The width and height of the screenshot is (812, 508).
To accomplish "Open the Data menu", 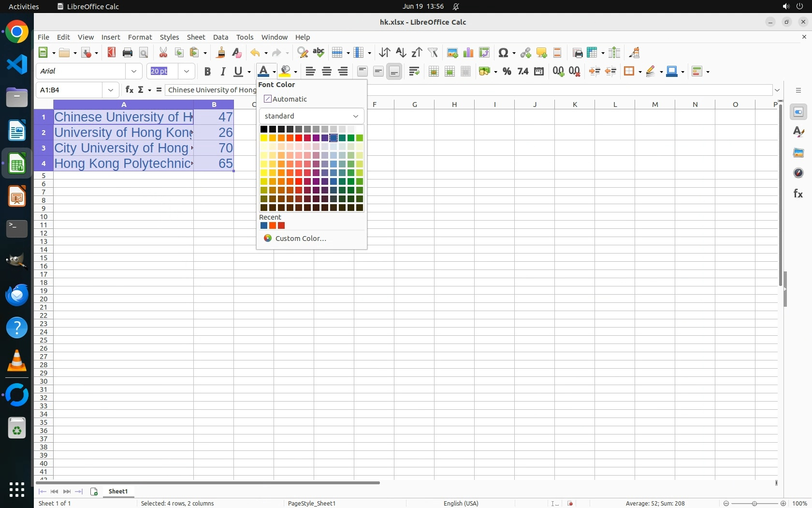I will tap(220, 37).
